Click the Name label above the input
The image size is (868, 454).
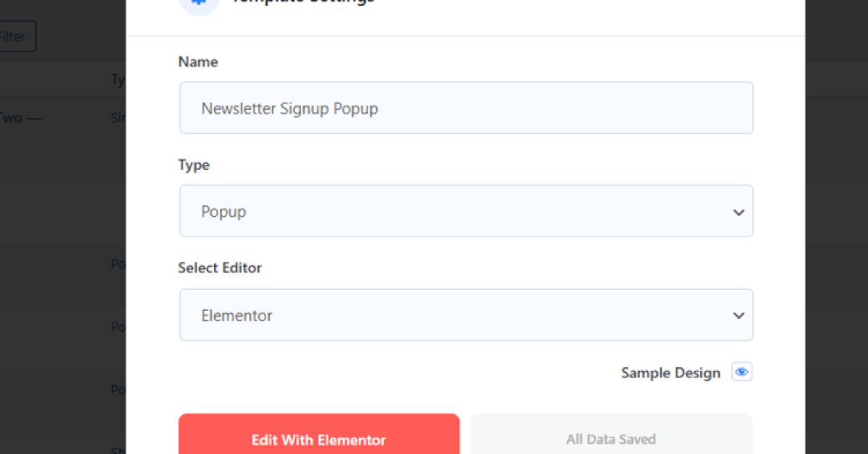(197, 61)
